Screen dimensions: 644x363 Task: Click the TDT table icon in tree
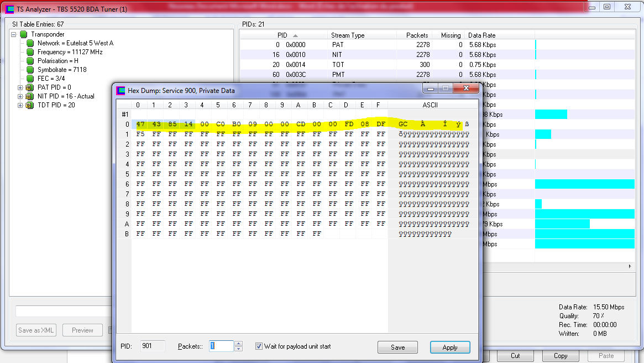click(x=30, y=105)
